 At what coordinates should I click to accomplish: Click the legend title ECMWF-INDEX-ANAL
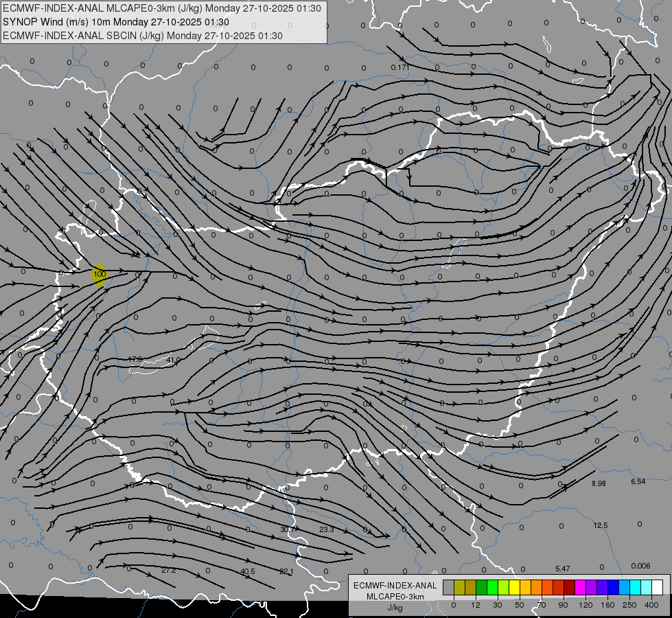(x=395, y=586)
